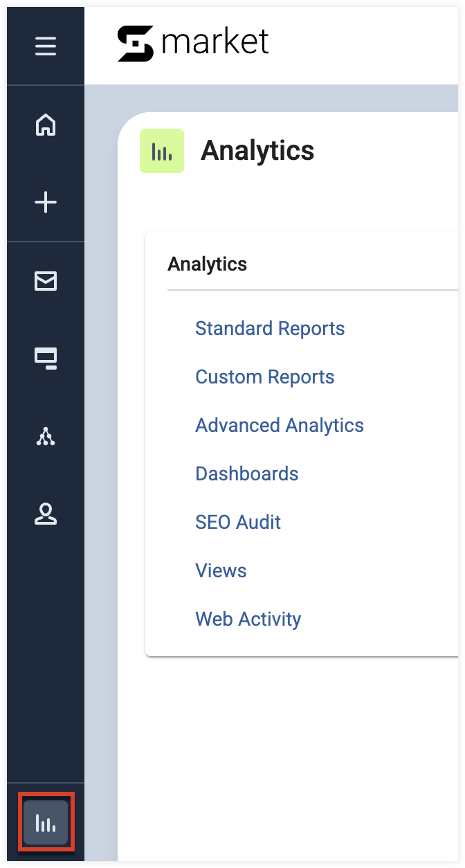The width and height of the screenshot is (465, 868).
Task: Open the automation workflow nodes icon
Action: click(46, 435)
